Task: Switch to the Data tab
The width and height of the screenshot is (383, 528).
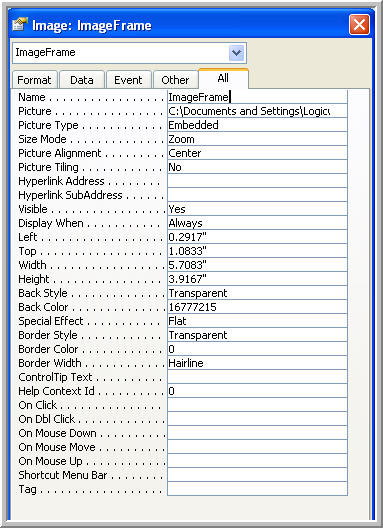Action: pyautogui.click(x=82, y=80)
